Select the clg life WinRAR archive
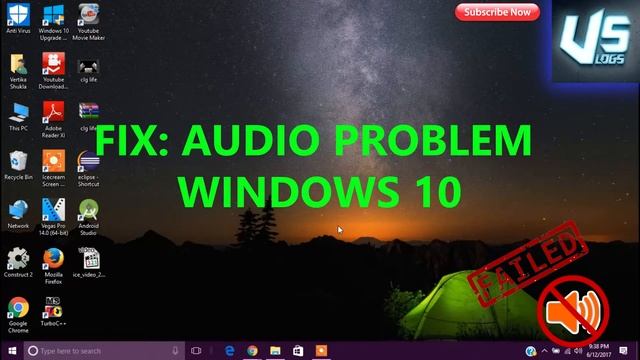The width and height of the screenshot is (640, 360). click(89, 117)
